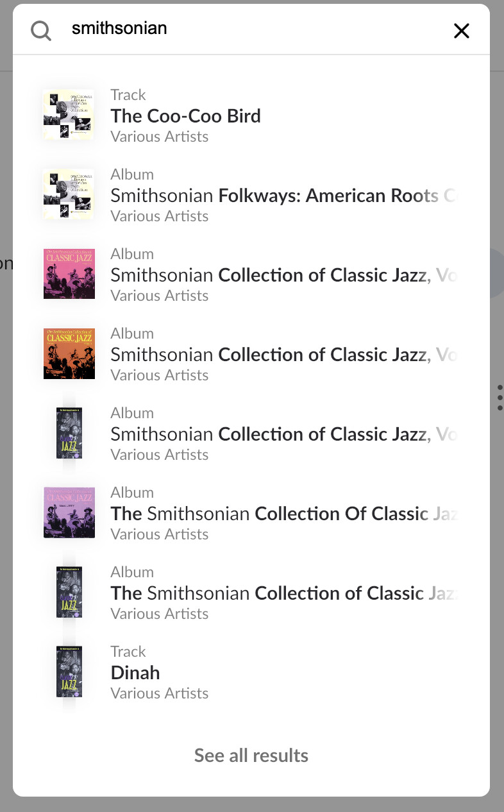Open album title beside the pink jazz cover
Image resolution: width=504 pixels, height=812 pixels.
click(282, 275)
